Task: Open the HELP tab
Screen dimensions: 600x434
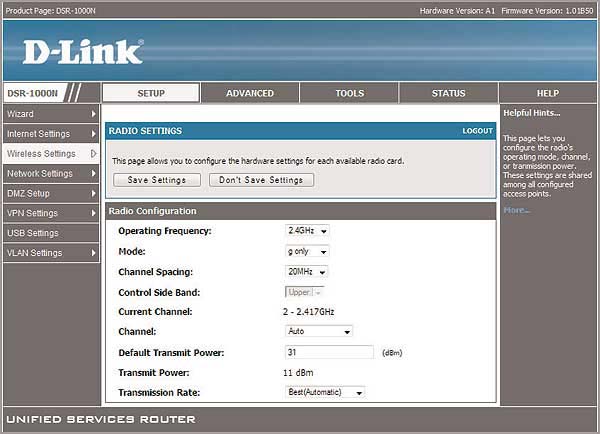Action: point(548,93)
